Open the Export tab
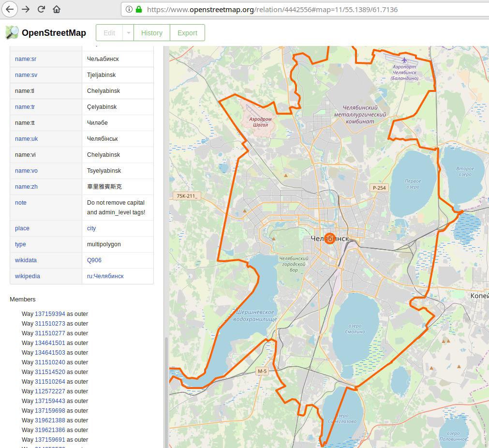The image size is (489, 448). tap(187, 33)
